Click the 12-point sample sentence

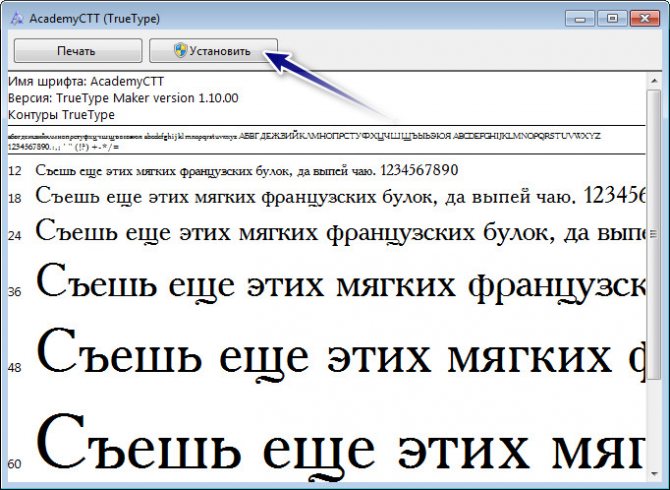click(x=247, y=170)
